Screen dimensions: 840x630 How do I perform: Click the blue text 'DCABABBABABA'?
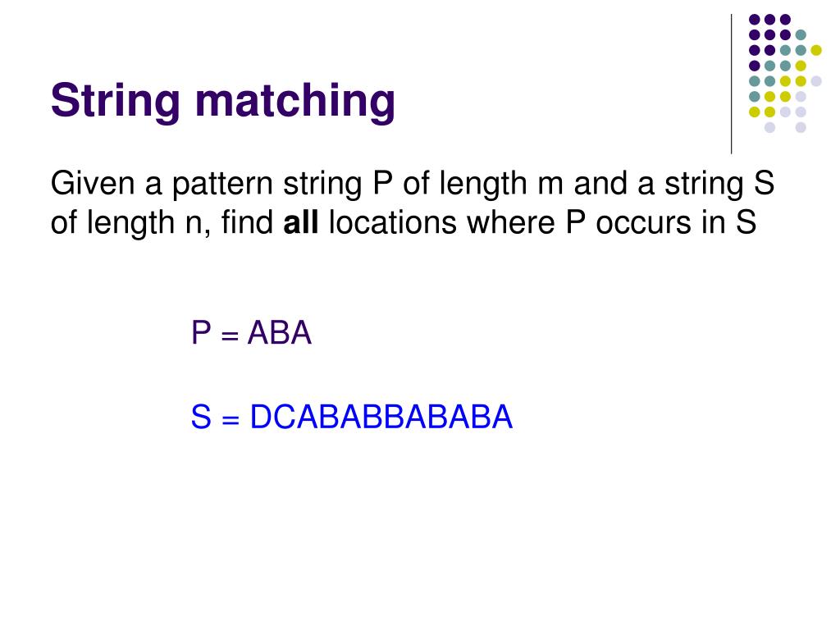point(381,417)
